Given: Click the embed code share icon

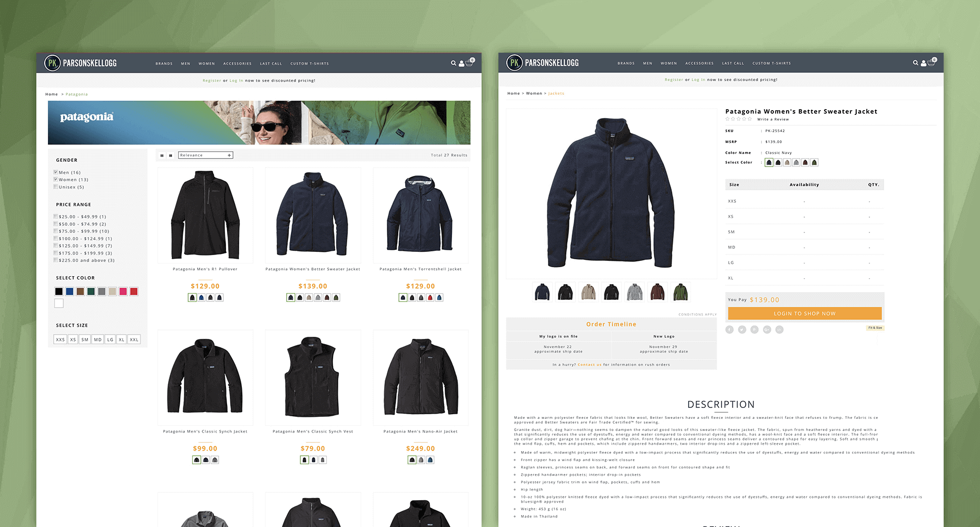Looking at the screenshot, I should pyautogui.click(x=780, y=329).
